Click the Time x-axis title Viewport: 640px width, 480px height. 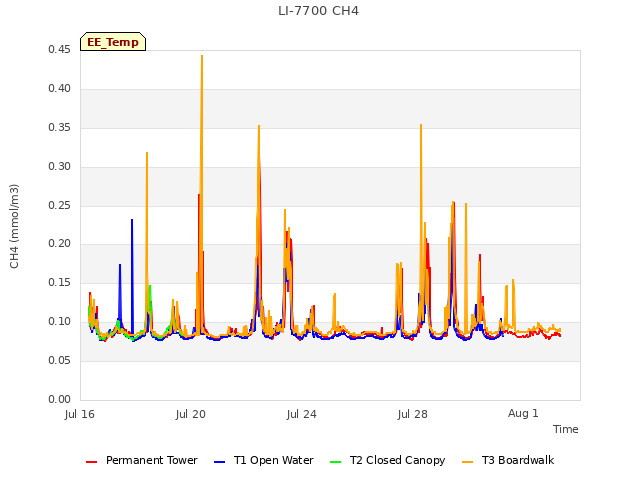click(x=565, y=429)
